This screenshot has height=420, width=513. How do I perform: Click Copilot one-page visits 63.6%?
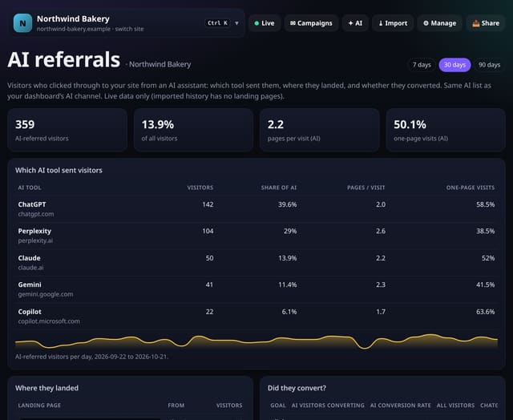pos(485,312)
